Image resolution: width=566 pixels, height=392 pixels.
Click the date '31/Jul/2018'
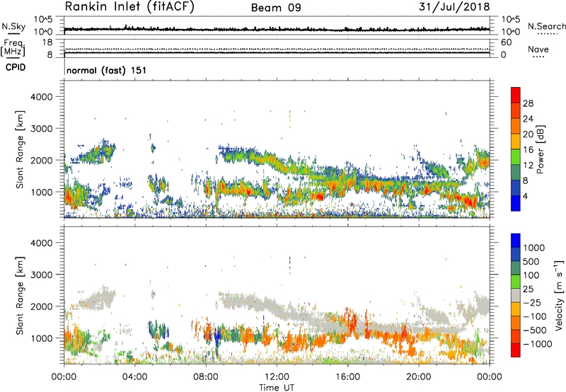coord(454,6)
